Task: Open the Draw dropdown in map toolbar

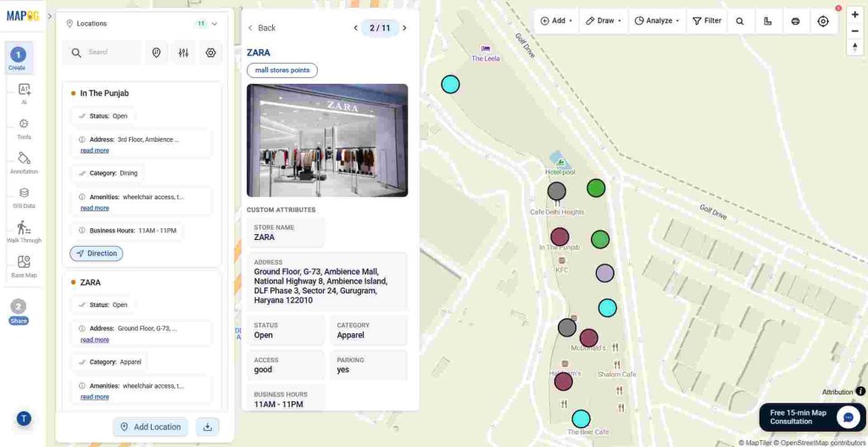Action: [604, 20]
